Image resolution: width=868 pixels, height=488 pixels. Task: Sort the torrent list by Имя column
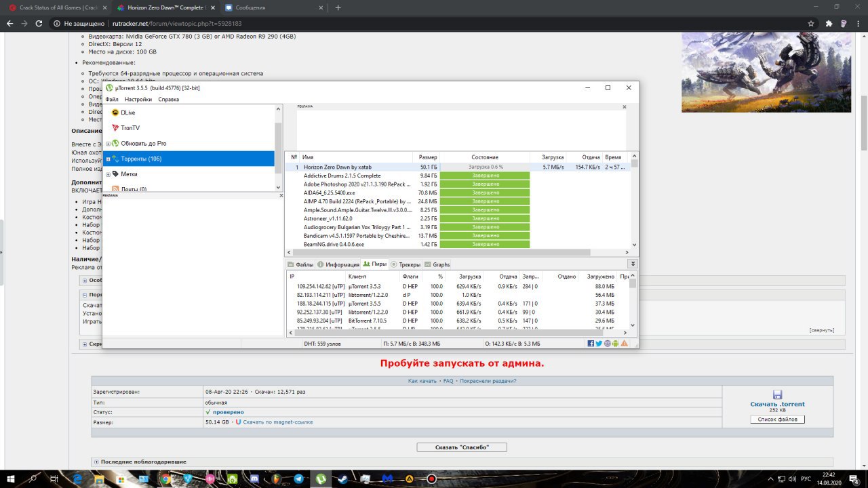click(356, 157)
